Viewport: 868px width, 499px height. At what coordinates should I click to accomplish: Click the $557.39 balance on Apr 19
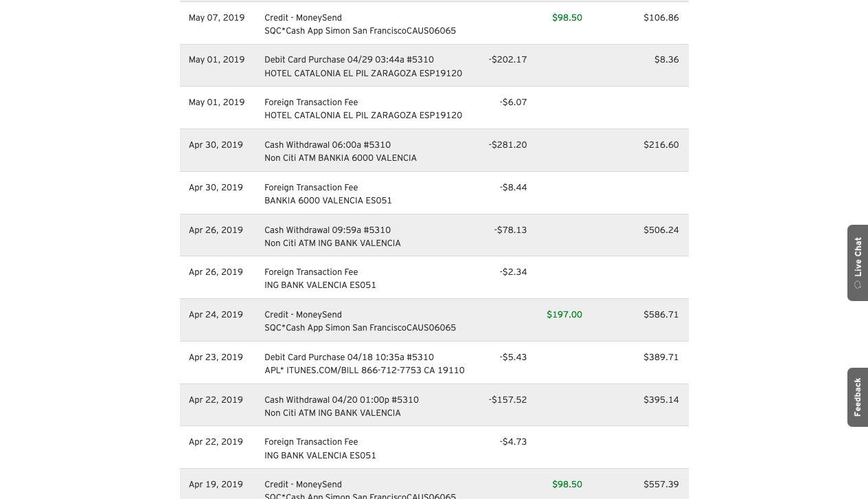[x=661, y=485]
